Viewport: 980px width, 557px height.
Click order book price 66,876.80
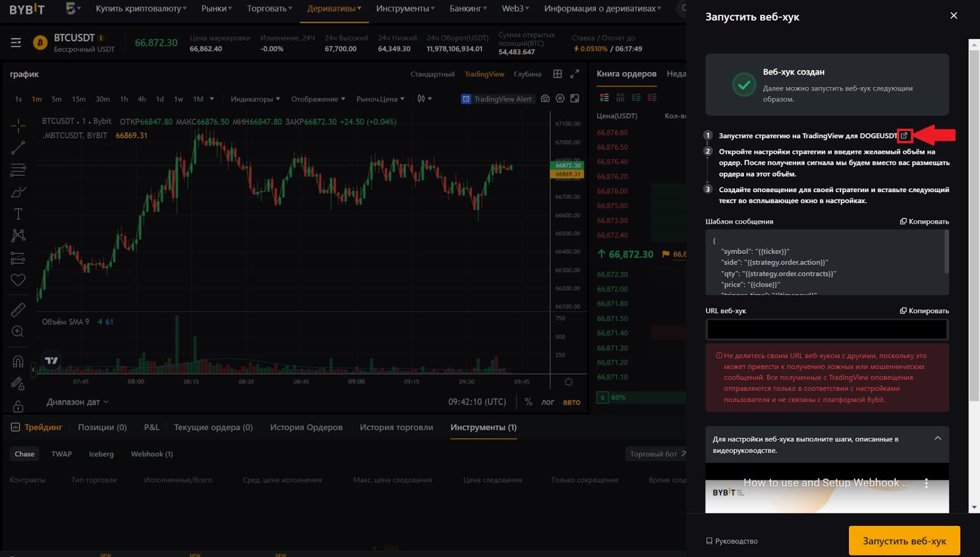pyautogui.click(x=612, y=133)
